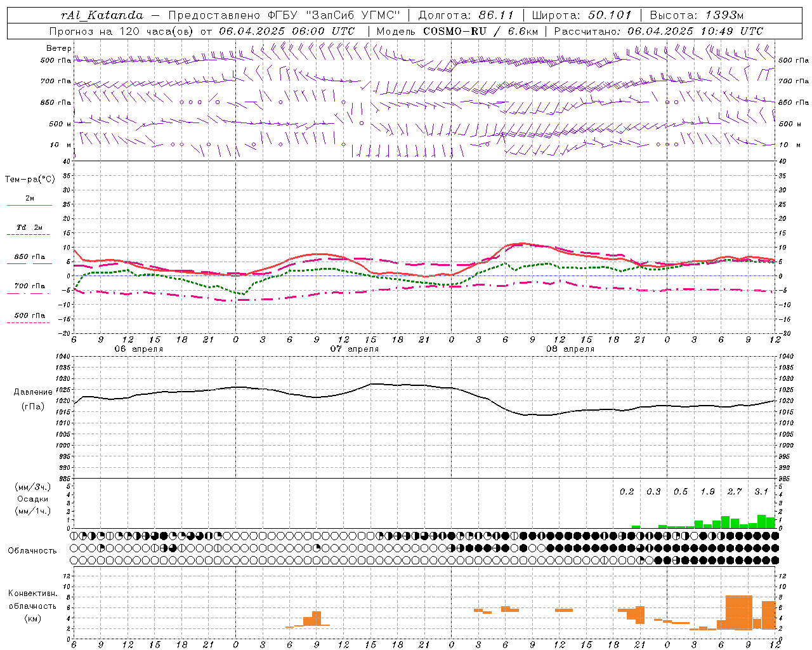812x650 pixels.
Task: Click the 'Давление' pressure panel label
Action: [33, 392]
